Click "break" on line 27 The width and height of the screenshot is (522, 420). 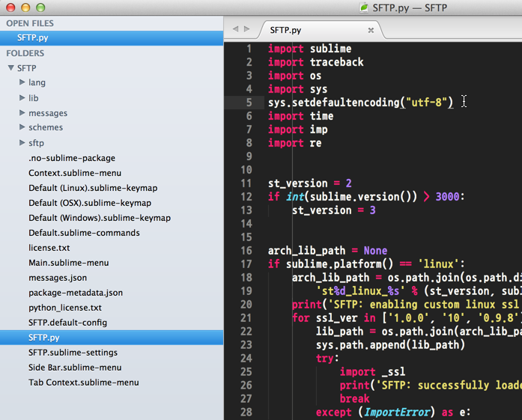point(354,399)
